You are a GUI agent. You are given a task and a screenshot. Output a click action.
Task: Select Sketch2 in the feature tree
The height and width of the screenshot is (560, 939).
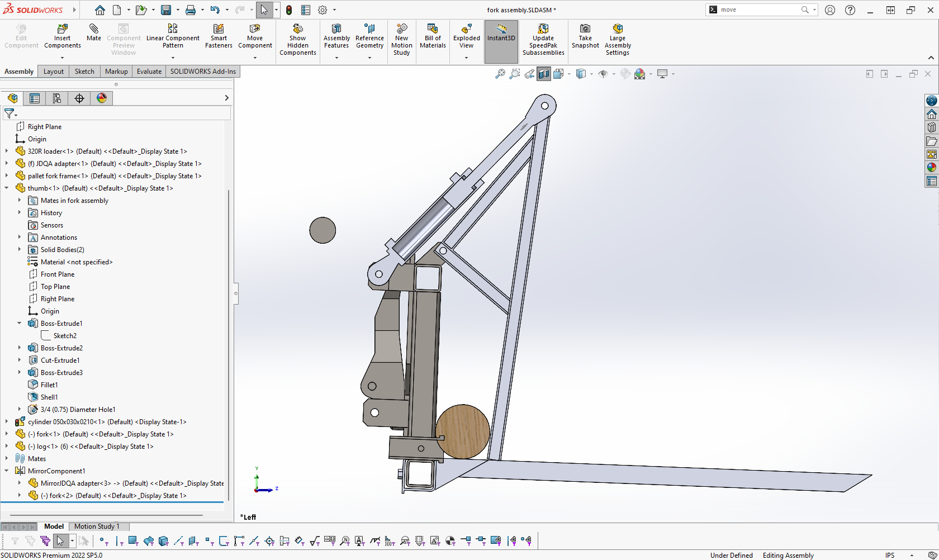(65, 336)
